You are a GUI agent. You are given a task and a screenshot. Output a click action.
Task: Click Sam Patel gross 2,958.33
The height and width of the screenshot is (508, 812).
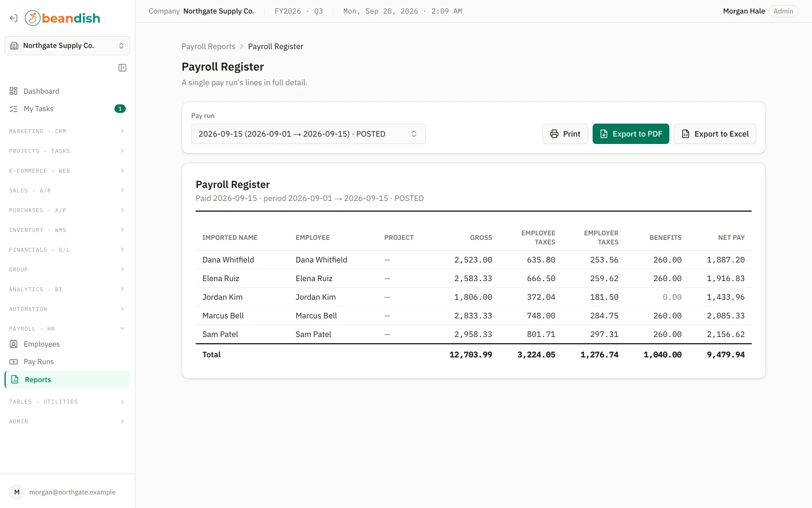pyautogui.click(x=473, y=334)
